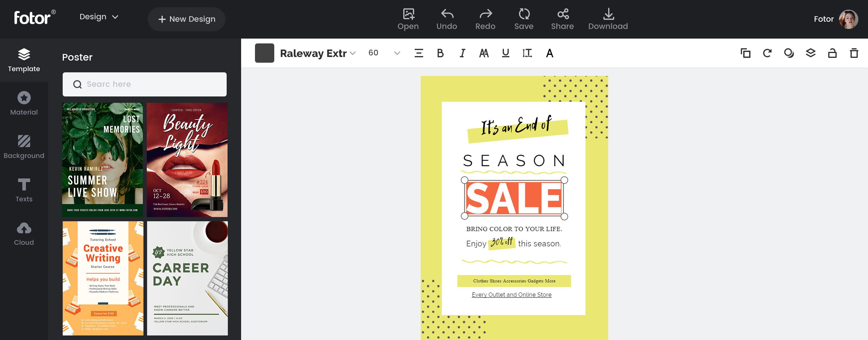The width and height of the screenshot is (868, 340).
Task: Expand the font name dropdown
Action: click(353, 53)
